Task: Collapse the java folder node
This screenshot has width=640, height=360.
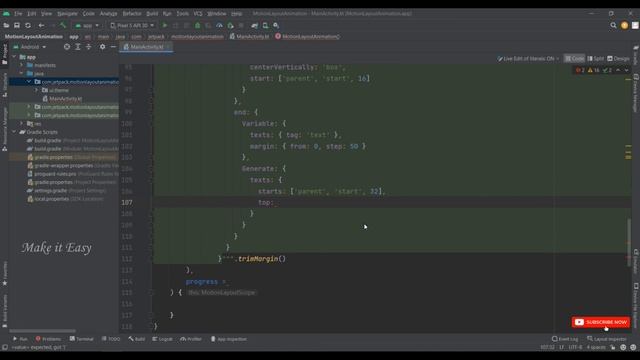Action: (22, 73)
